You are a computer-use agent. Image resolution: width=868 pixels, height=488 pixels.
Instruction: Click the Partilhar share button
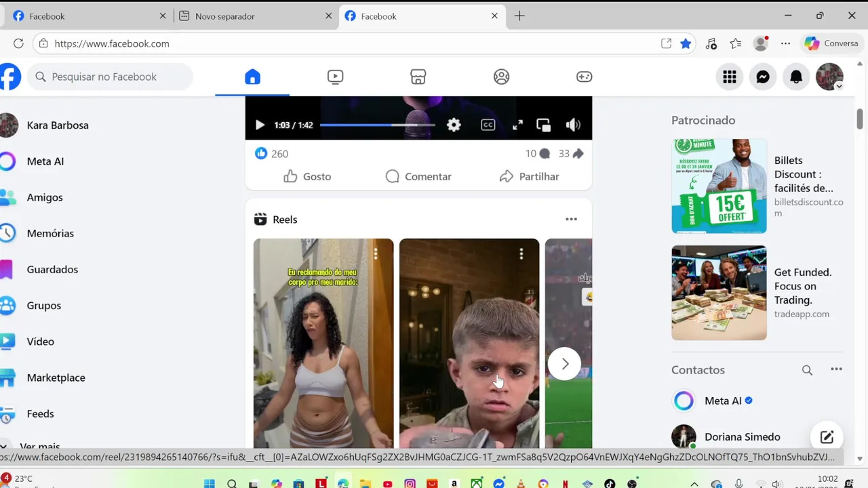529,176
